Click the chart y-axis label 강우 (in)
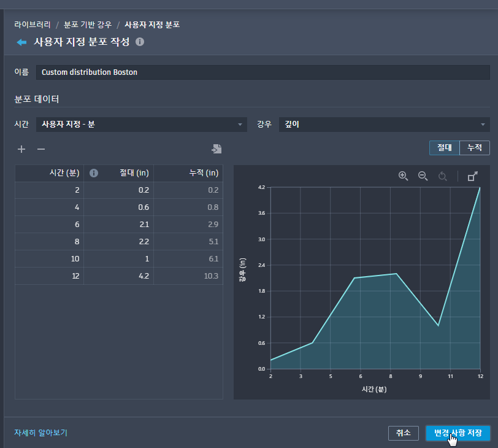Viewport: 498px width, 448px height. pos(242,270)
